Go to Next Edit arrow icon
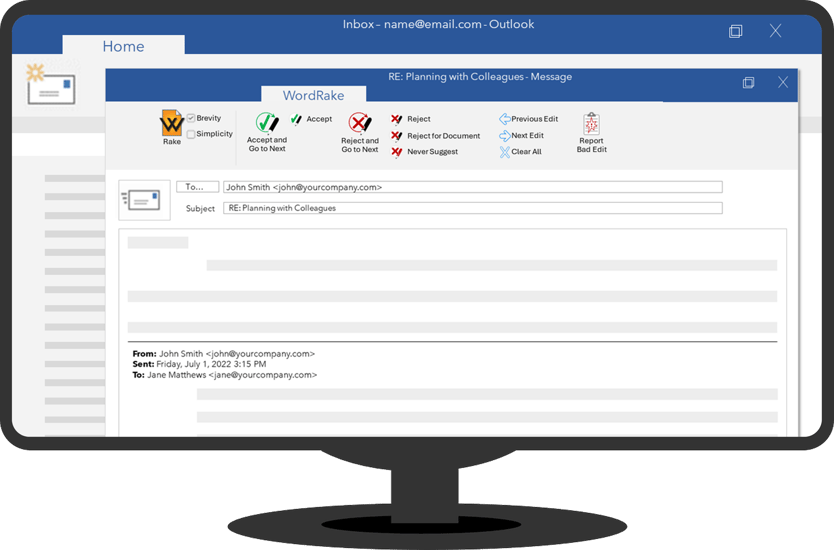Screen dimensions: 834x550 pyautogui.click(x=505, y=136)
